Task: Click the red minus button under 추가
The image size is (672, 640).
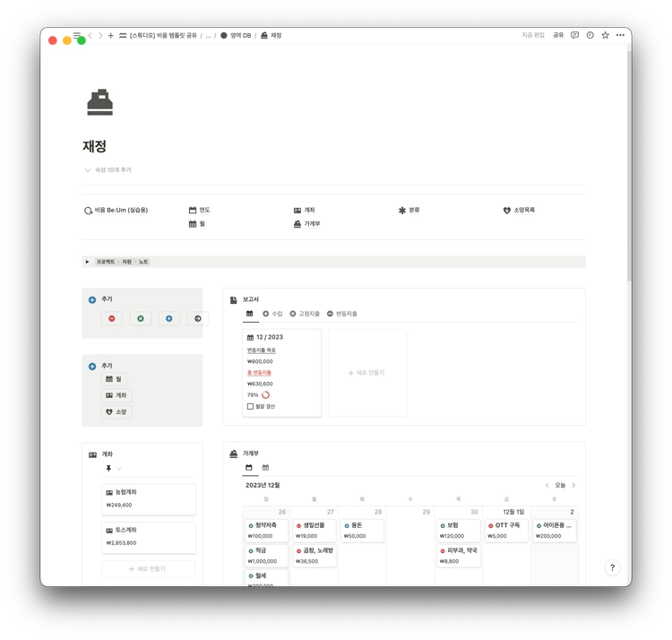Action: coord(111,318)
